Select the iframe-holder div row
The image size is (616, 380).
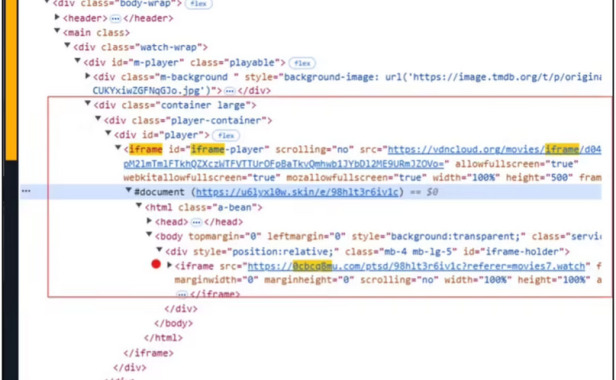(x=367, y=251)
